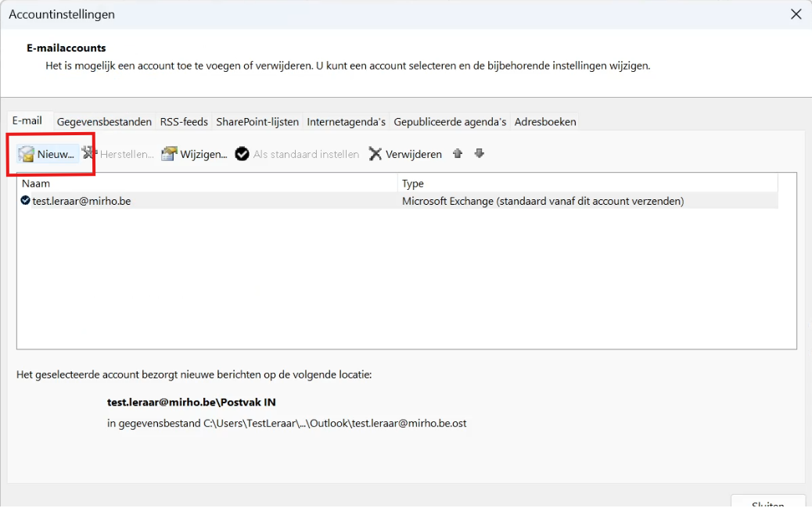Select the RSS-feeds tab
Screen dimensions: 812x526
point(184,122)
